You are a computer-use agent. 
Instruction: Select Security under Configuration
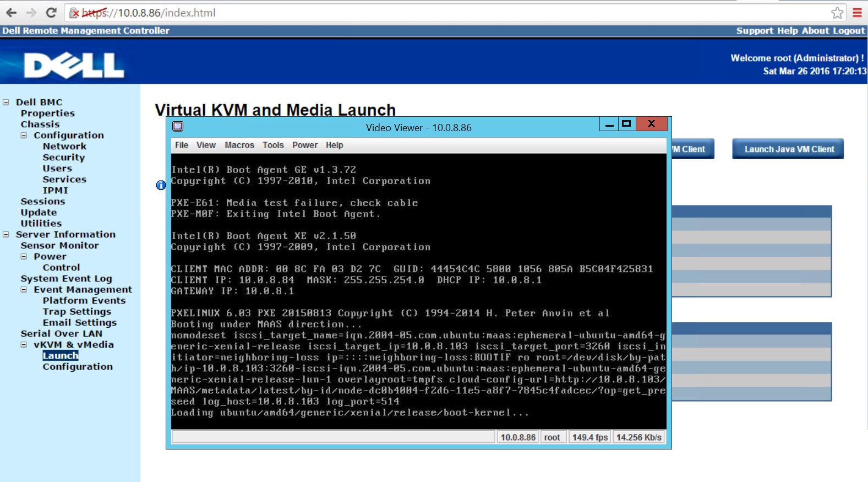click(x=64, y=157)
